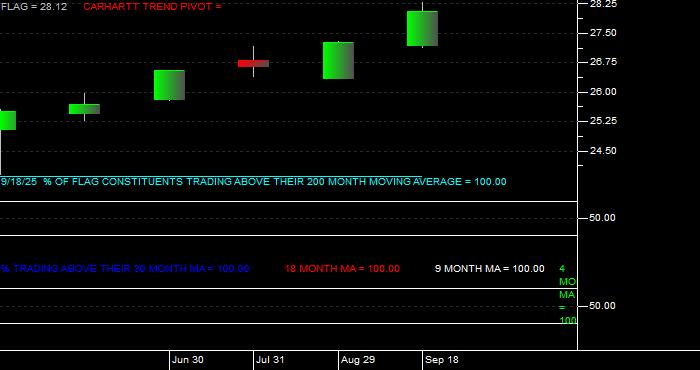Click the 25.25 price axis label
The image size is (700, 370).
(603, 121)
